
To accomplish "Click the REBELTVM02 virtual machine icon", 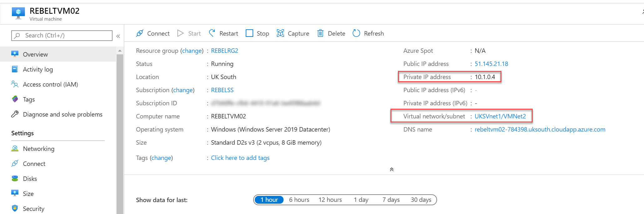I will (18, 13).
